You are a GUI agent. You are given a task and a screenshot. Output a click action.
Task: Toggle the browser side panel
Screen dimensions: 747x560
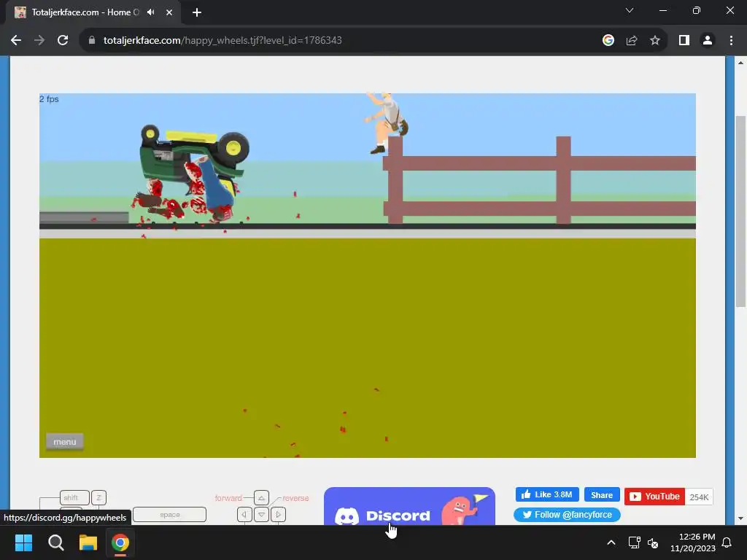[684, 41]
